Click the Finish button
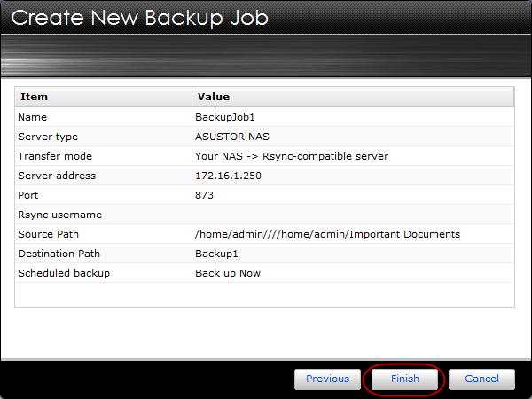The height and width of the screenshot is (399, 532). [x=405, y=379]
